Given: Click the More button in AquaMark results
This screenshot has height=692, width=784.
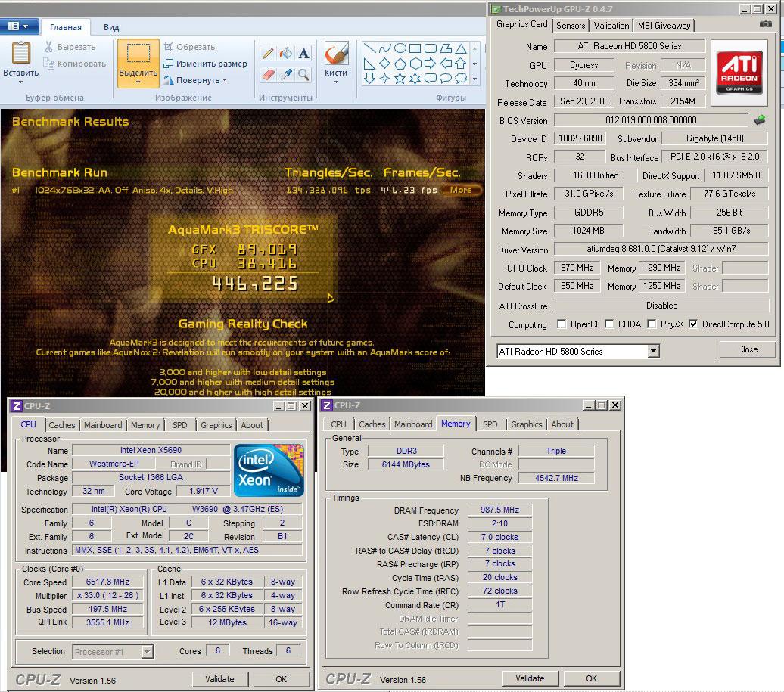Looking at the screenshot, I should pyautogui.click(x=461, y=190).
